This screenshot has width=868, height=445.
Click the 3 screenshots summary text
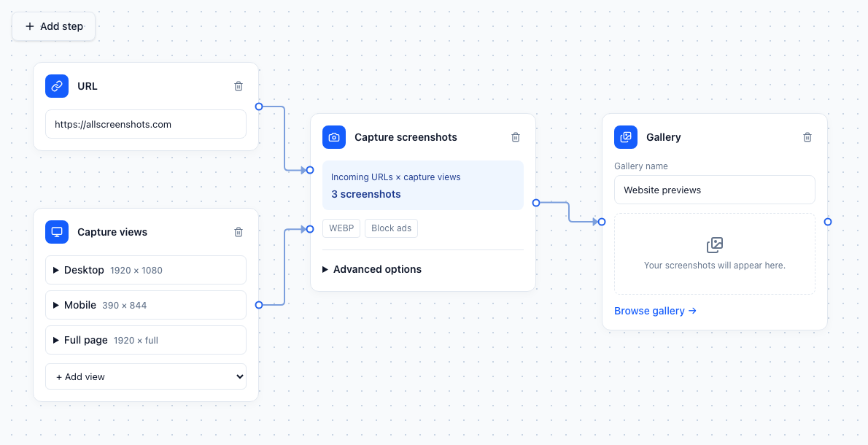(366, 194)
